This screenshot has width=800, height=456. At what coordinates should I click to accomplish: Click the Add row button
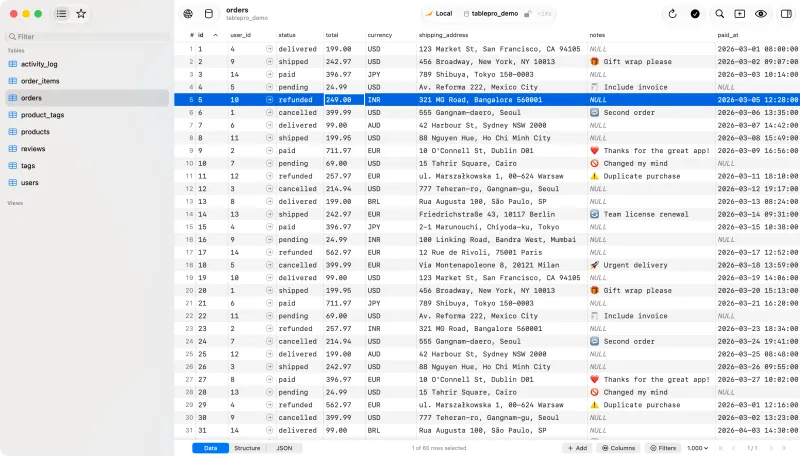point(577,448)
